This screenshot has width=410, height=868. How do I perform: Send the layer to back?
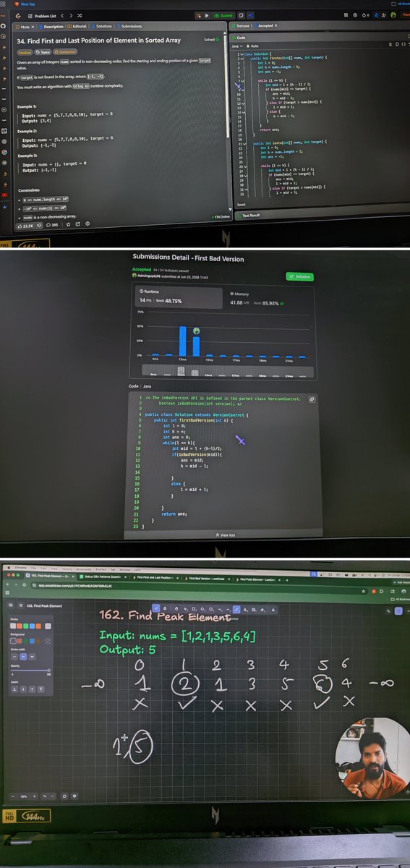[x=14, y=689]
